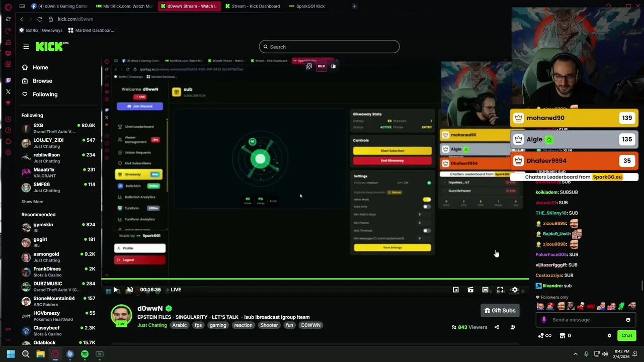Open a new browser tab
Viewport: 644px width, 362px height.
coord(355,6)
